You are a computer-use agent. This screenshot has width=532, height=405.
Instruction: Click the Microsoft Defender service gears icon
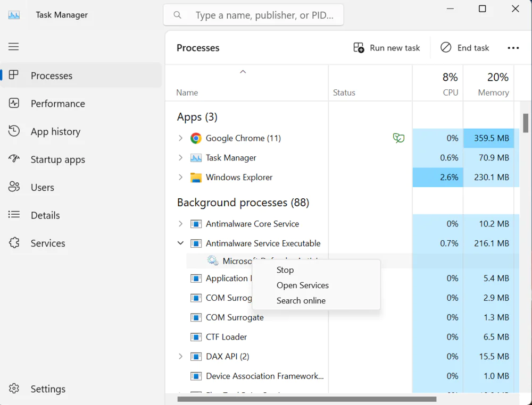pyautogui.click(x=213, y=260)
